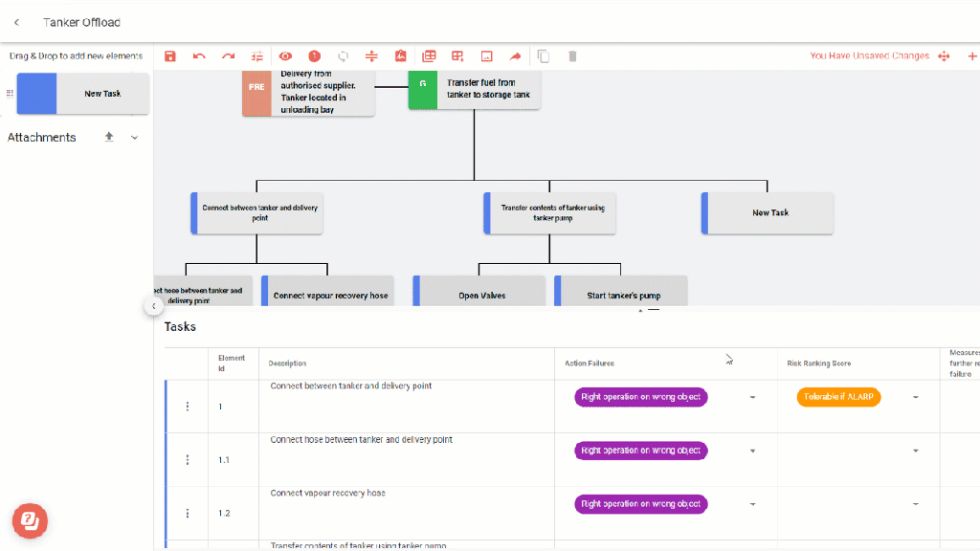The height and width of the screenshot is (551, 980).
Task: Upload an attachment with the upload icon
Action: coord(109,137)
